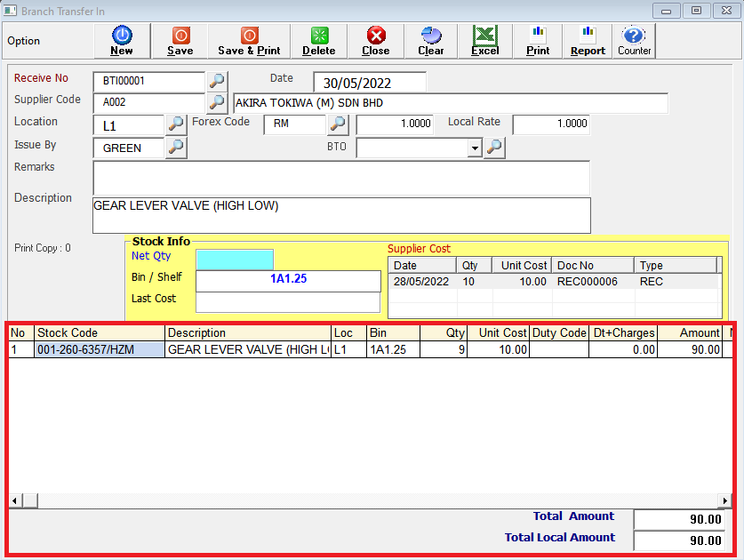The width and height of the screenshot is (744, 560).
Task: Click supplier name field AKIRA TOKIWA
Action: [x=451, y=103]
